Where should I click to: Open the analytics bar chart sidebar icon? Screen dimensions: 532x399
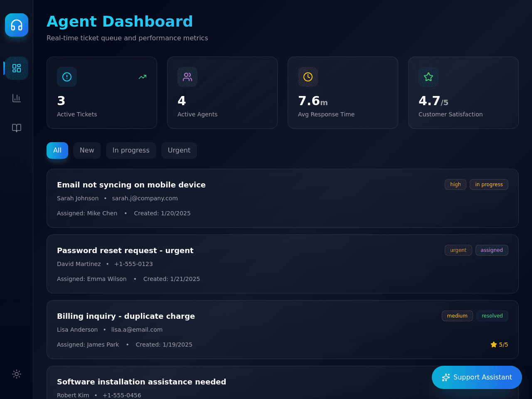[x=17, y=98]
